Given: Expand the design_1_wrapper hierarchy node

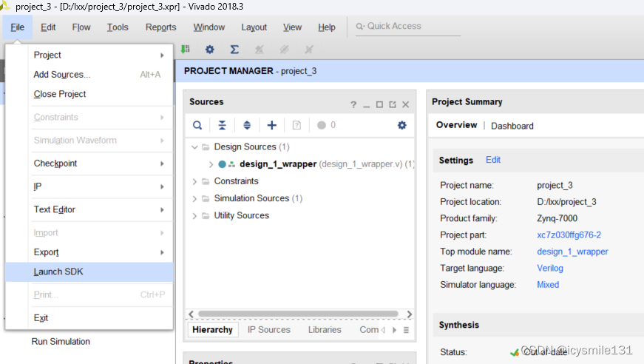Looking at the screenshot, I should (x=211, y=164).
